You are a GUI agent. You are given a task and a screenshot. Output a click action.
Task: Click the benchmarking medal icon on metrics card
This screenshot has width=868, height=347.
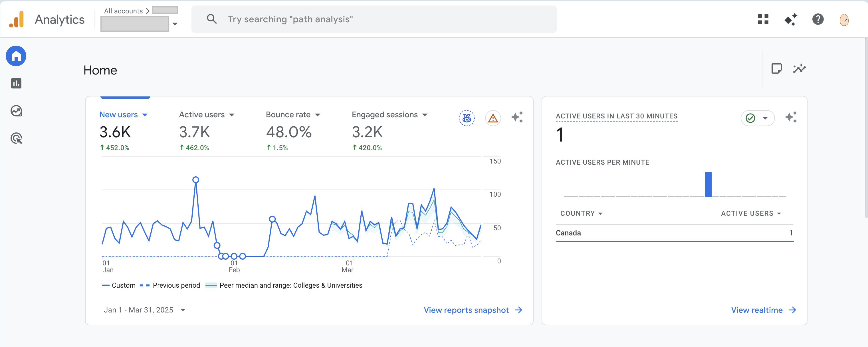467,118
